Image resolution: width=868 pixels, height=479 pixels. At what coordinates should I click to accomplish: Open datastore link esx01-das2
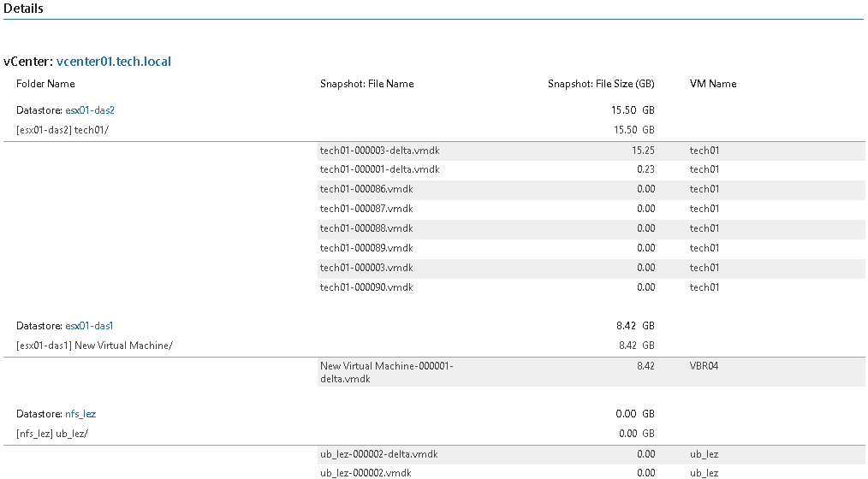90,110
